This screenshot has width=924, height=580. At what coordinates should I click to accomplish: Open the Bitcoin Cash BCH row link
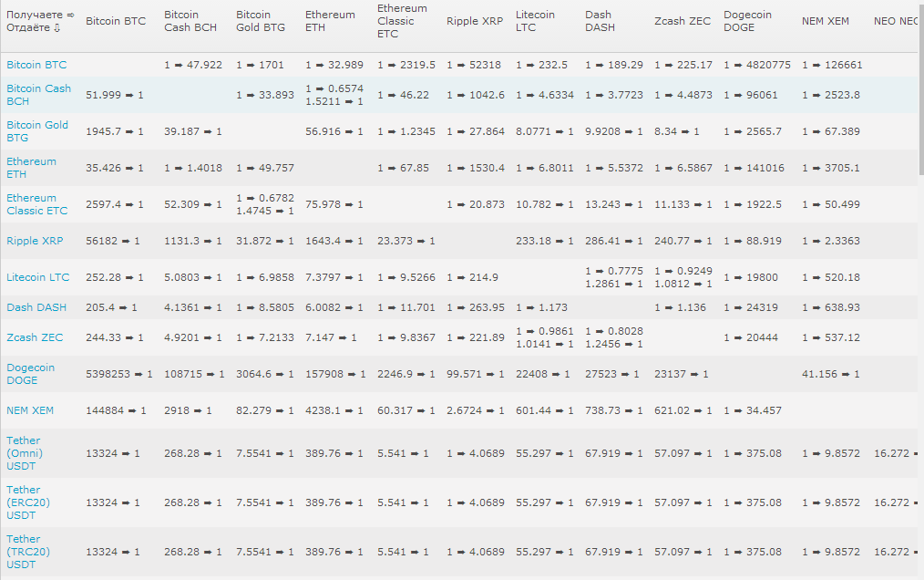[38, 95]
